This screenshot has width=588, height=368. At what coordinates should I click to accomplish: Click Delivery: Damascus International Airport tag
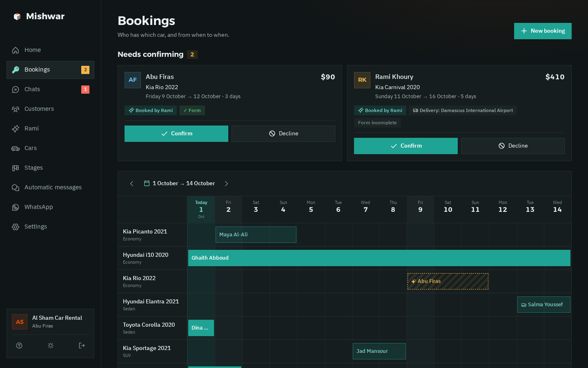tap(463, 110)
